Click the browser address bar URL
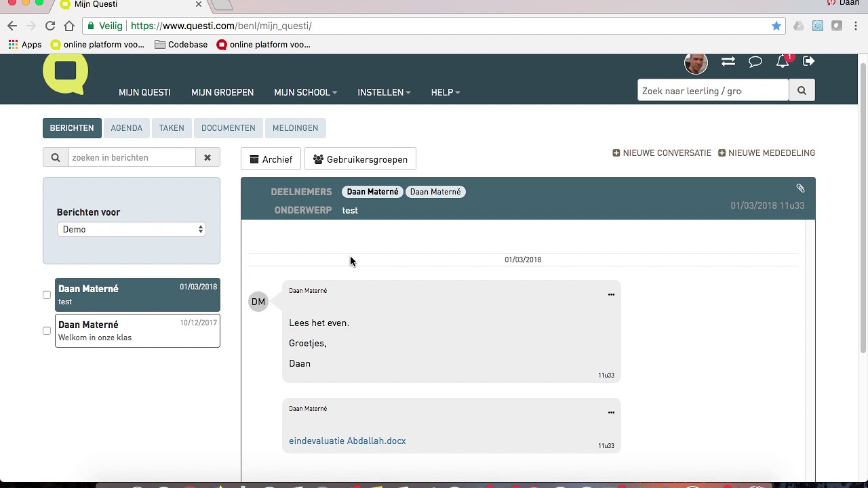 221,26
